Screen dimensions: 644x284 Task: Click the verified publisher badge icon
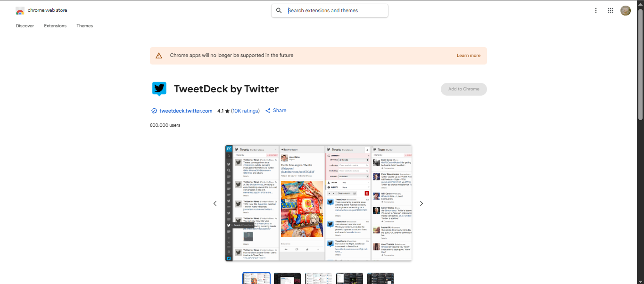(154, 111)
